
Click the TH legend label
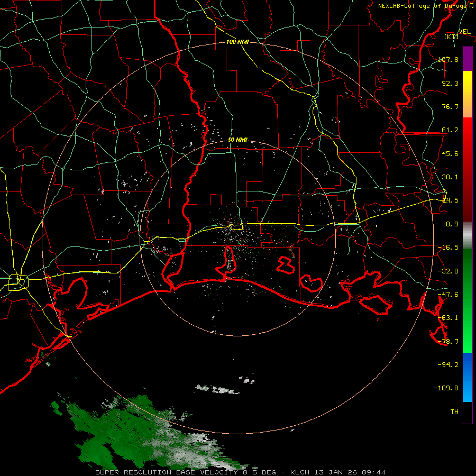pyautogui.click(x=454, y=412)
